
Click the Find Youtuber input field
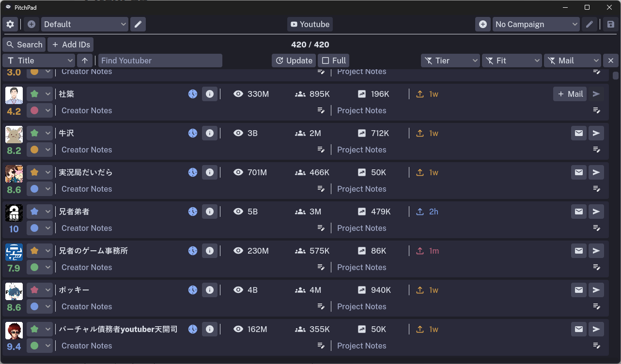tap(160, 61)
